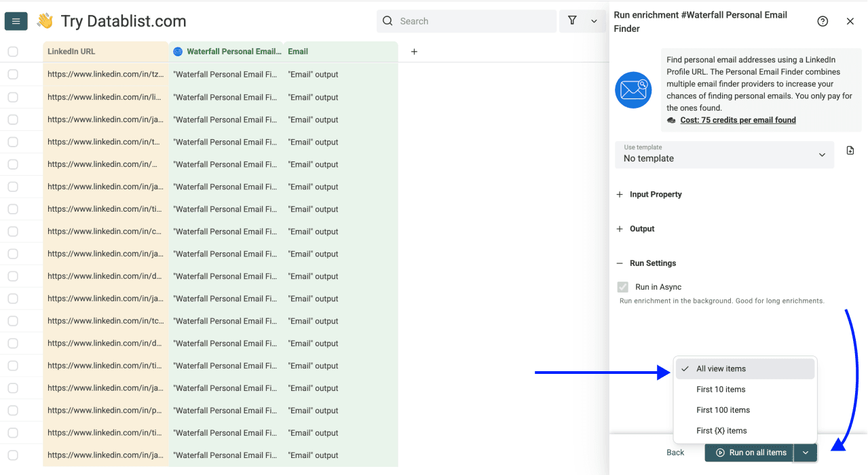Click the select-all checkbox above the rows
The height and width of the screenshot is (475, 868).
tap(12, 51)
